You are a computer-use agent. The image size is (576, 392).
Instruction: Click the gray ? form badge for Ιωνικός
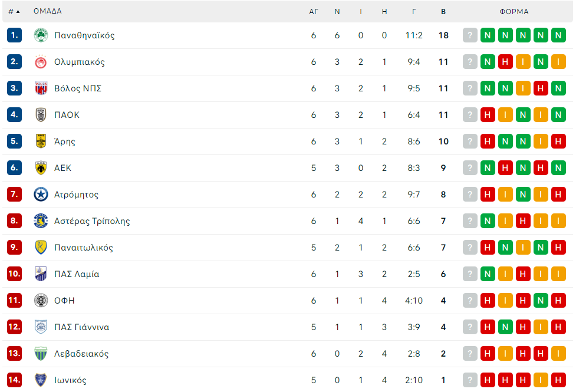pyautogui.click(x=470, y=380)
